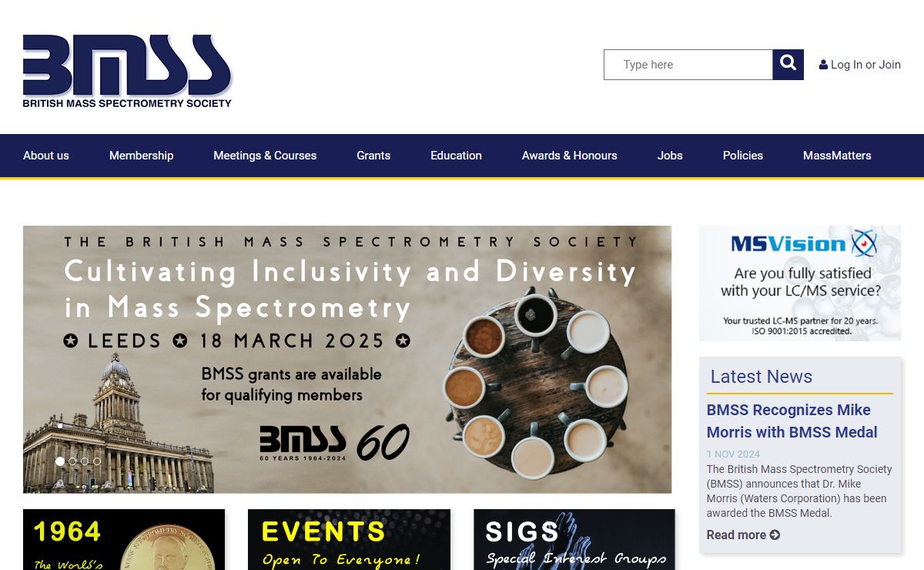The height and width of the screenshot is (570, 924).
Task: Click the news summary about Dr. Mike Morris
Action: coord(799,491)
